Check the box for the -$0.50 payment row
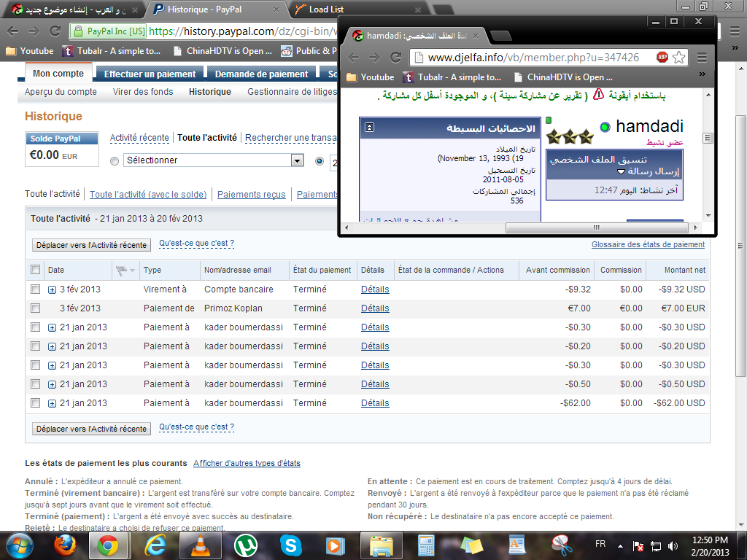The image size is (747, 560). click(35, 384)
